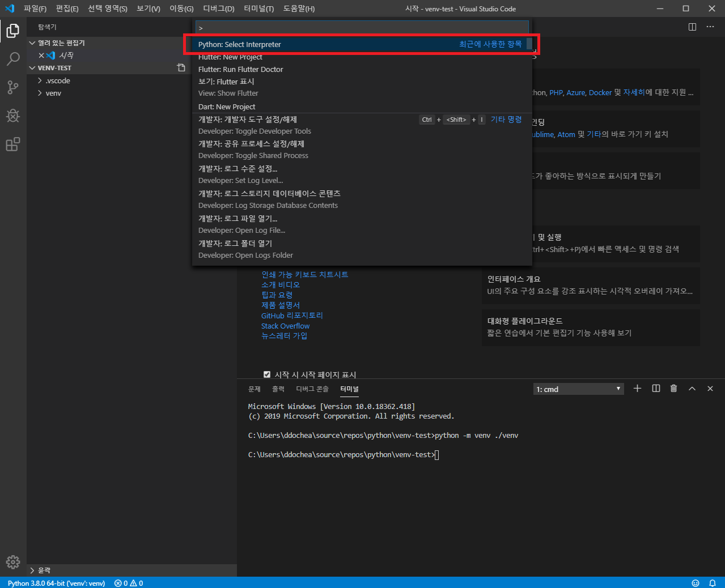Click the VS Code logo icon
Image resolution: width=725 pixels, height=588 pixels.
[10, 8]
